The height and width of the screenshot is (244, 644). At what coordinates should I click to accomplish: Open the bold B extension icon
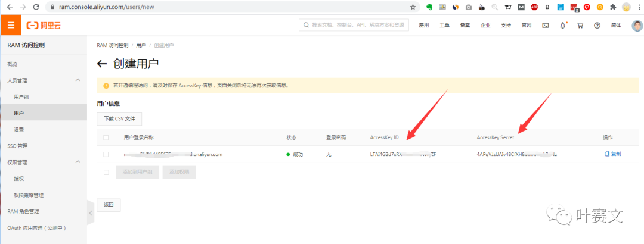(547, 7)
